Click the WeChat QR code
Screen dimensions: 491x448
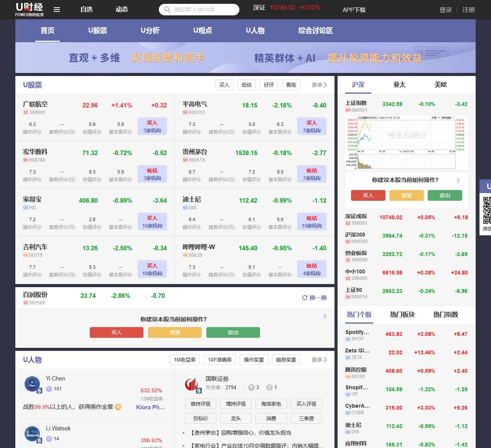tap(487, 210)
